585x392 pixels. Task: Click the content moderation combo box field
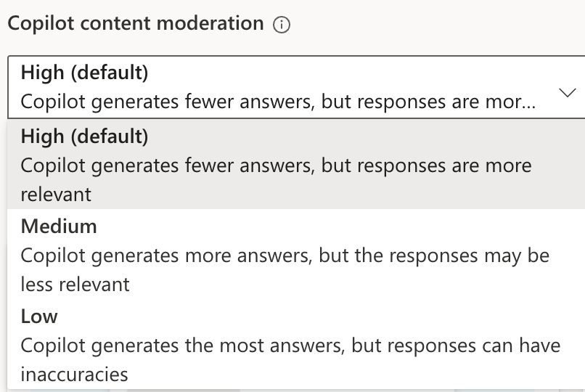pyautogui.click(x=296, y=87)
